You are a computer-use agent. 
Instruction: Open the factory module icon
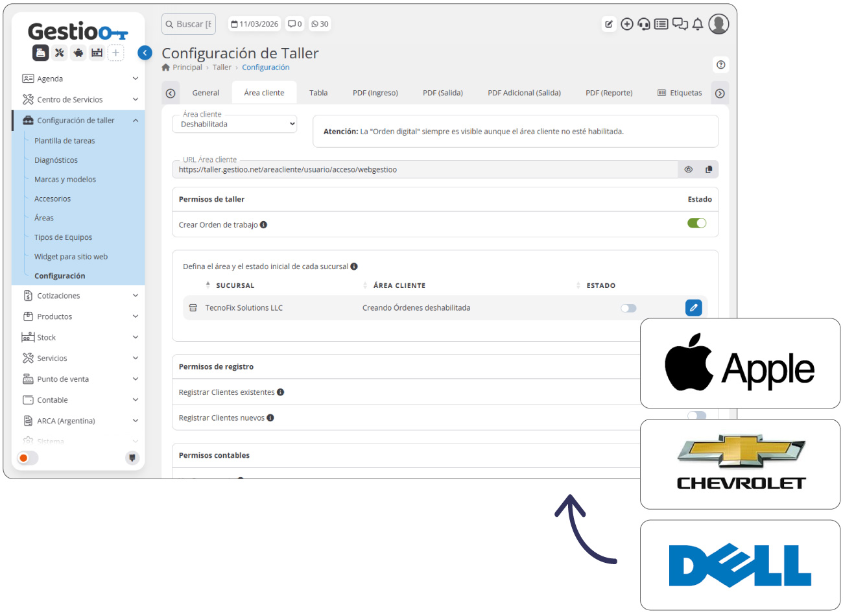[97, 53]
